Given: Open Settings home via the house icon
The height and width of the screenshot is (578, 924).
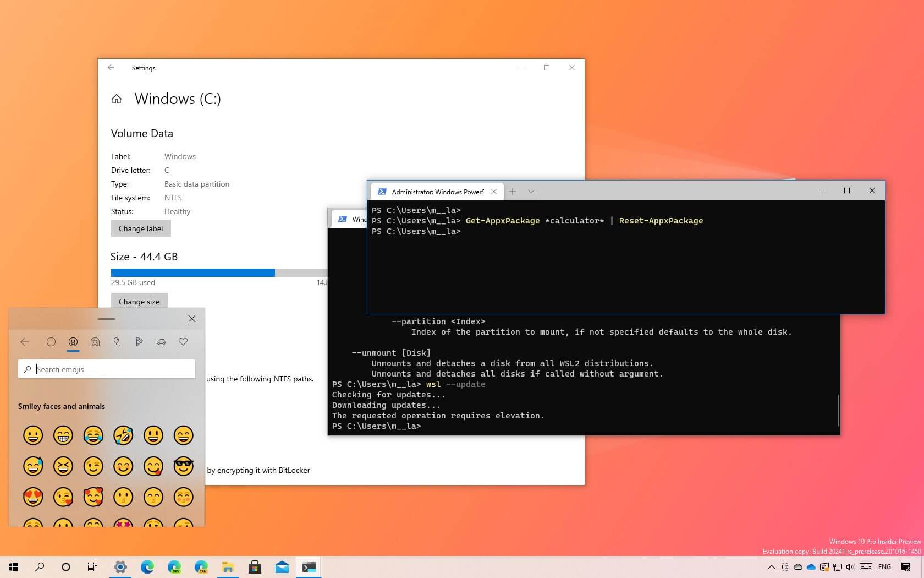Looking at the screenshot, I should (x=117, y=99).
